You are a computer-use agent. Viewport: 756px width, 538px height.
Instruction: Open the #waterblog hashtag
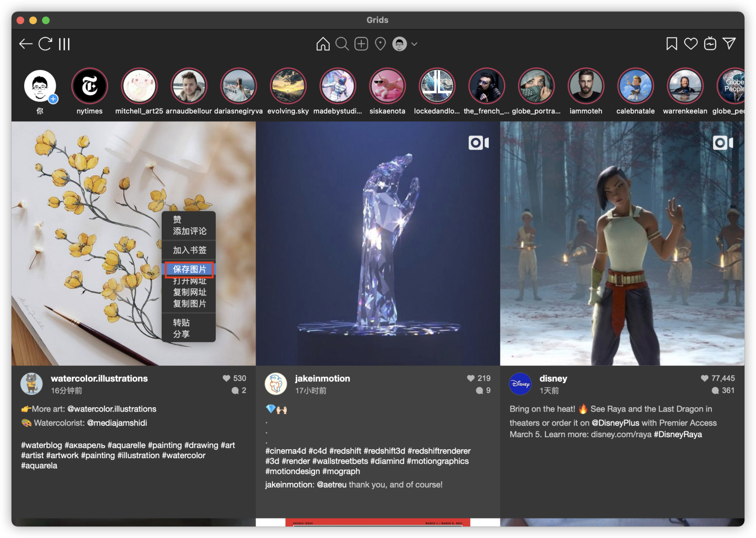click(41, 445)
